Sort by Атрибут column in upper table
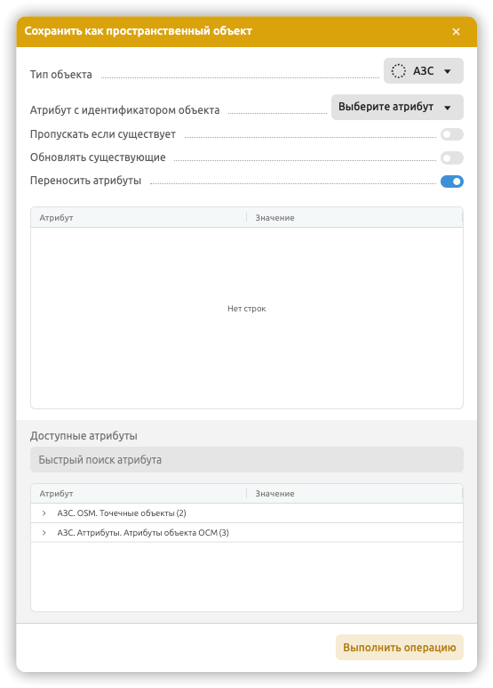The image size is (493, 688). coord(139,218)
